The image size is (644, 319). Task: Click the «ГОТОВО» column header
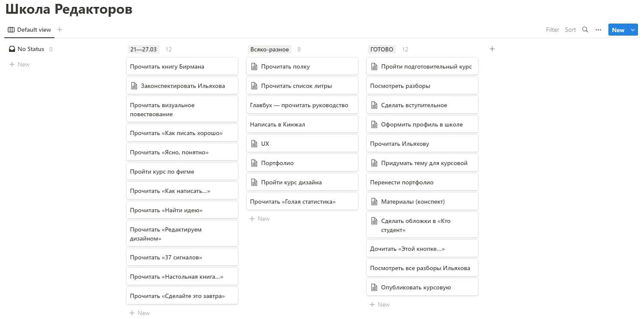coord(382,49)
